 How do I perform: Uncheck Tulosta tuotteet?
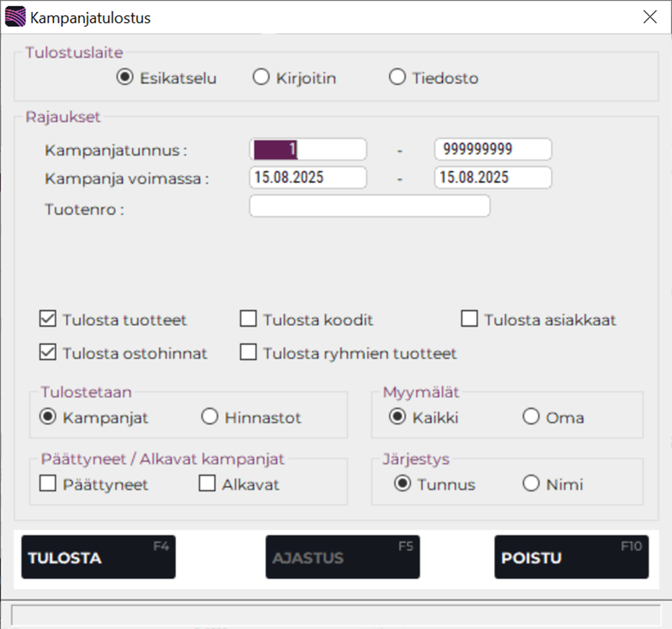(47, 319)
